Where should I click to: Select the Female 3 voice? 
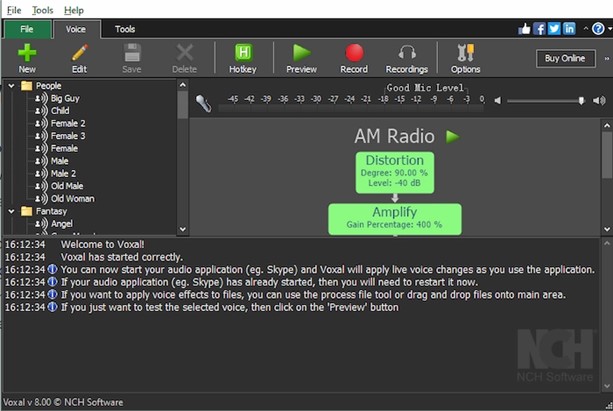[x=68, y=136]
